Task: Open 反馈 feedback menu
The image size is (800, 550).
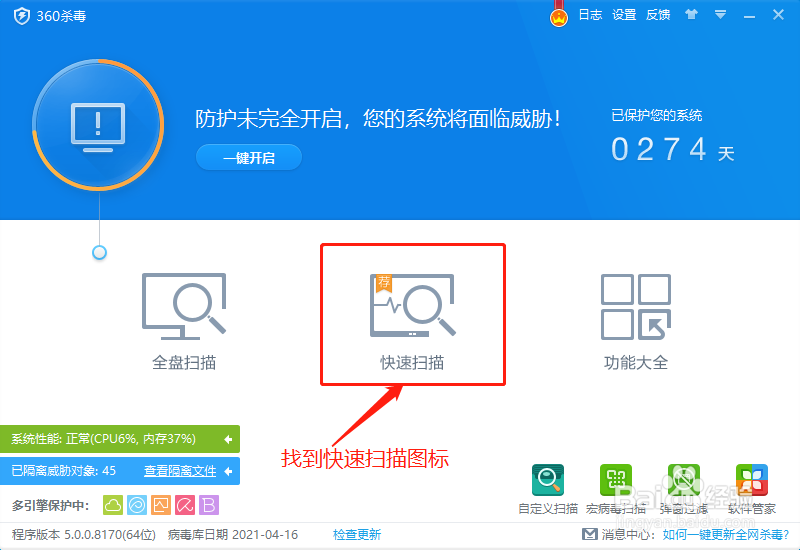Action: pyautogui.click(x=658, y=15)
